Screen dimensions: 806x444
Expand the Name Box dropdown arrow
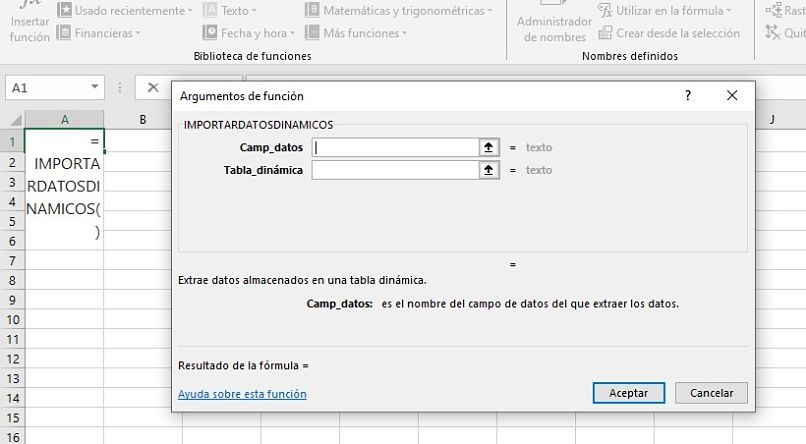point(95,88)
